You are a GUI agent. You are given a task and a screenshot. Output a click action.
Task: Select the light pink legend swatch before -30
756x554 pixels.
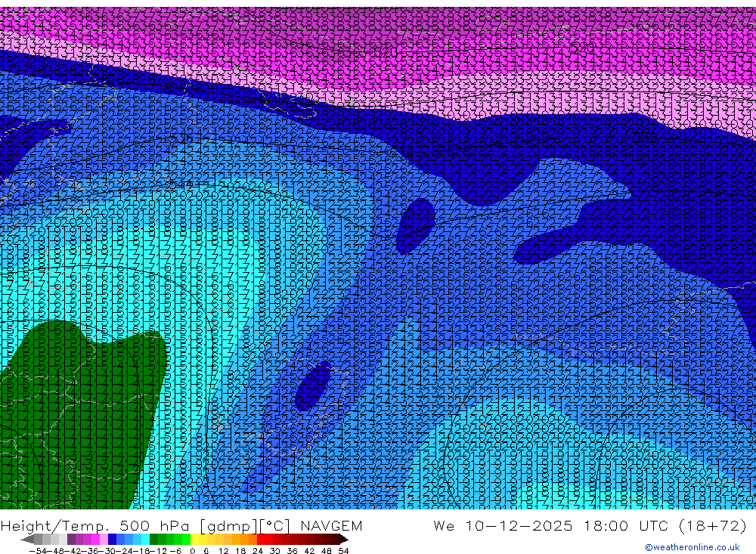coord(104,539)
